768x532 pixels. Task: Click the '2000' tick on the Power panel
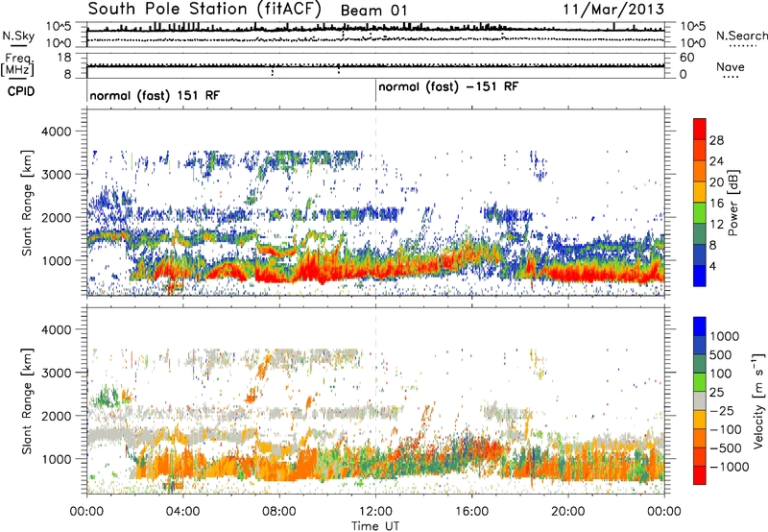coord(57,217)
